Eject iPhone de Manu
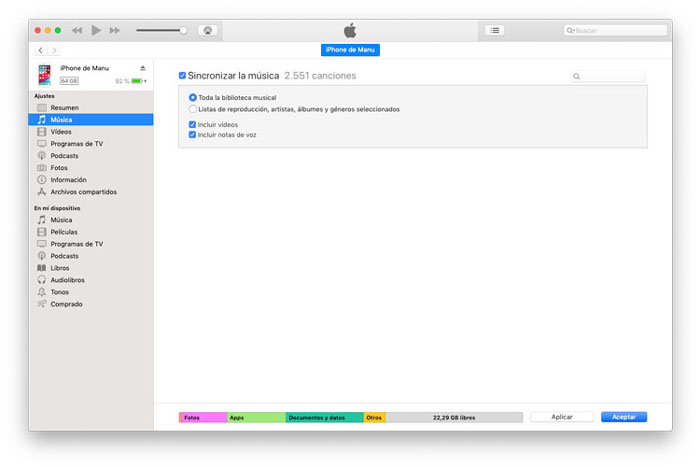This screenshot has width=700, height=468. tap(143, 68)
